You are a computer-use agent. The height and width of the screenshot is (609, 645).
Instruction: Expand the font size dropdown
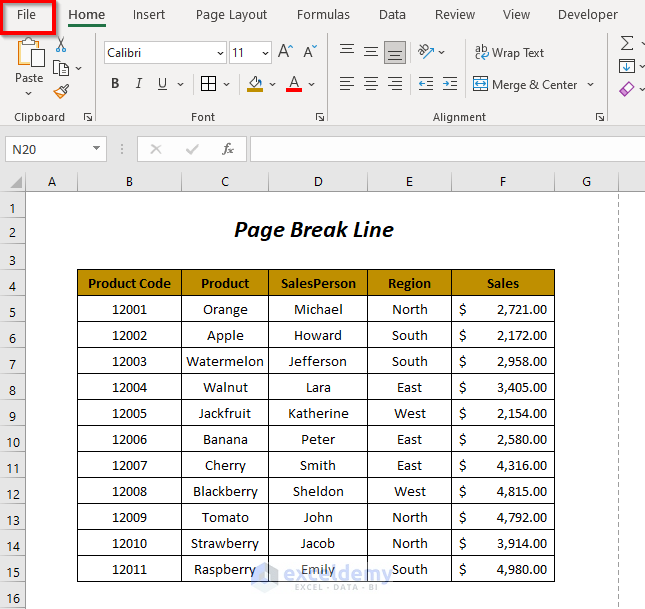click(265, 53)
